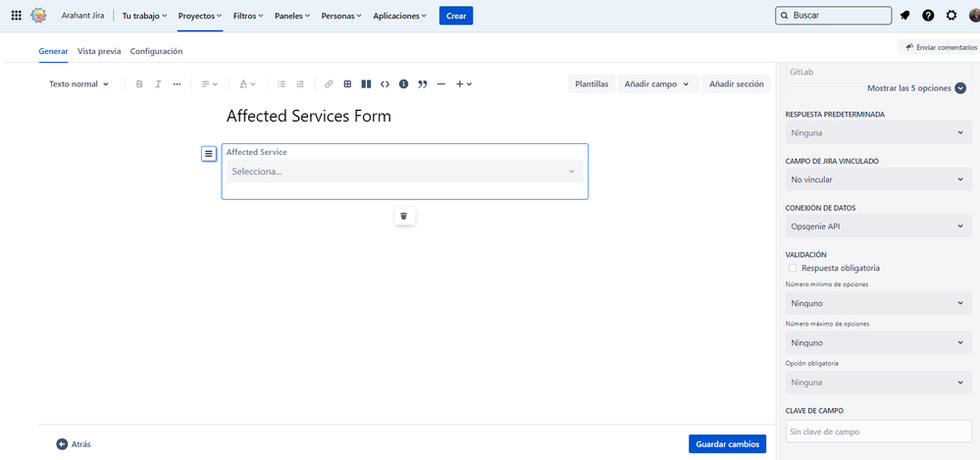Click the field drag handle icon
Viewport: 980px width, 460px height.
(209, 153)
